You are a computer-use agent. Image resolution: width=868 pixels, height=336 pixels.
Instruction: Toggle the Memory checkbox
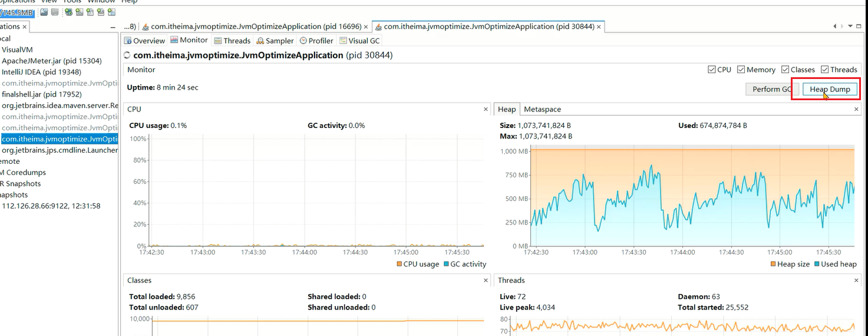tap(741, 70)
